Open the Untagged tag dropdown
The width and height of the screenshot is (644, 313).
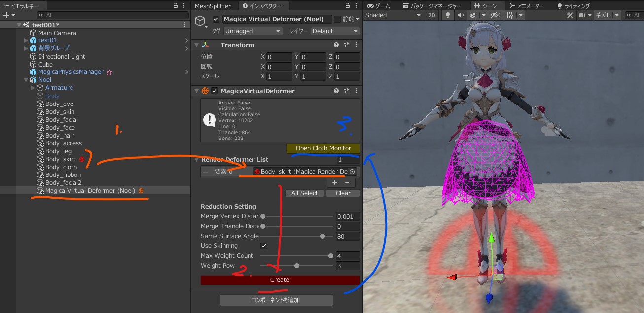click(x=252, y=31)
